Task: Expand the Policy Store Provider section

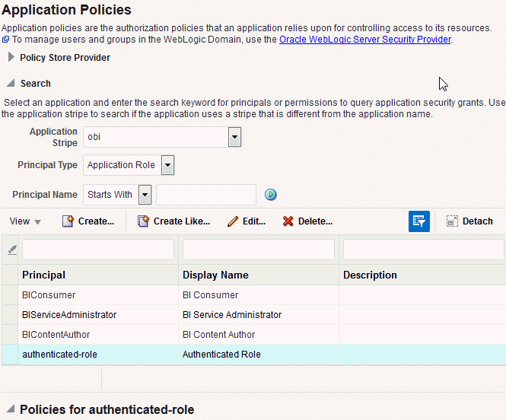Action: 11,57
